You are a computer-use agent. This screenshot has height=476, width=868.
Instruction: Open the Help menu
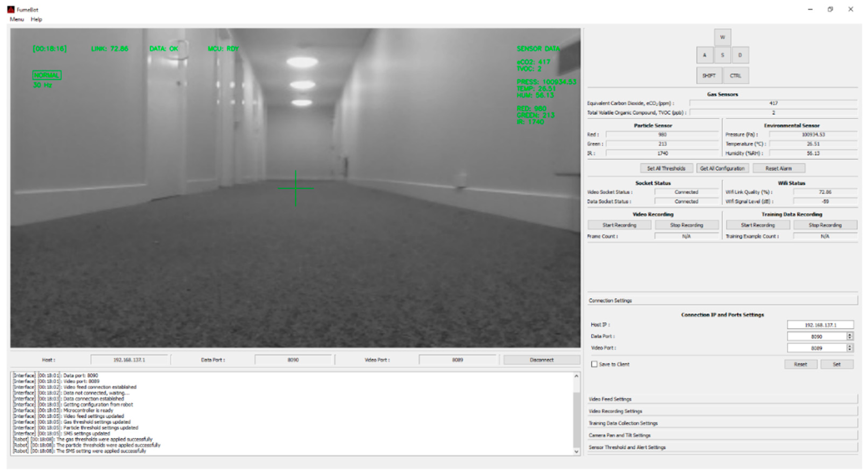[x=36, y=19]
